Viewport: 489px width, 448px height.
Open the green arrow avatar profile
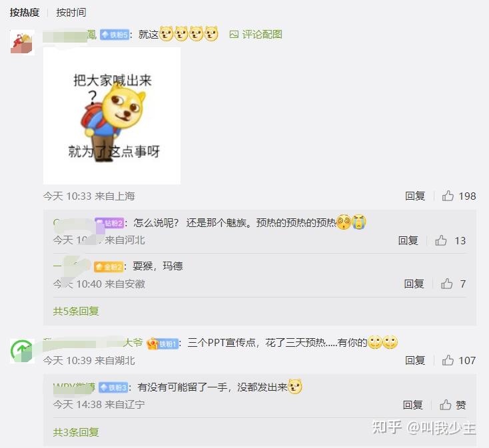coord(22,351)
